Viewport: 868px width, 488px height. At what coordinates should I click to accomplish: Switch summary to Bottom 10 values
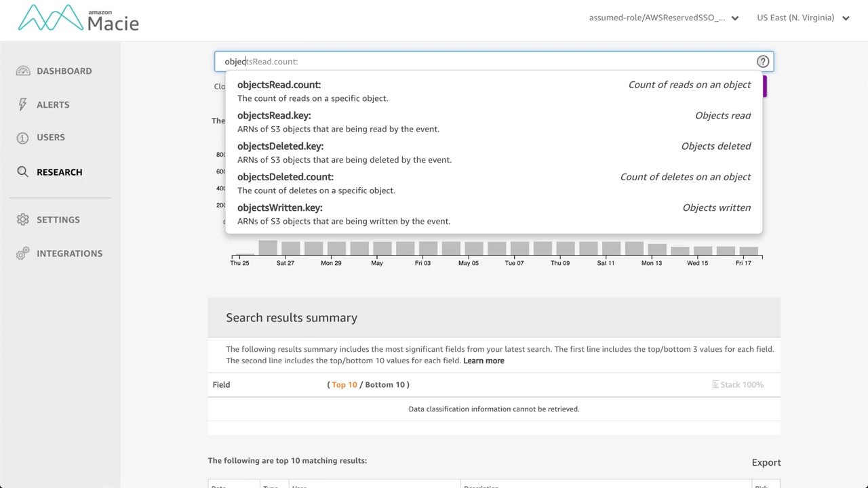click(384, 385)
